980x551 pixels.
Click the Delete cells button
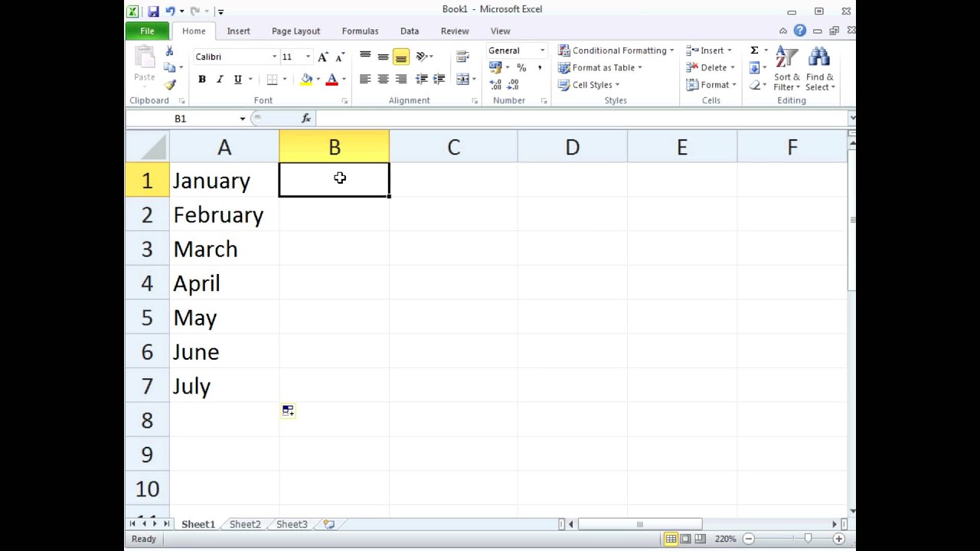[711, 67]
